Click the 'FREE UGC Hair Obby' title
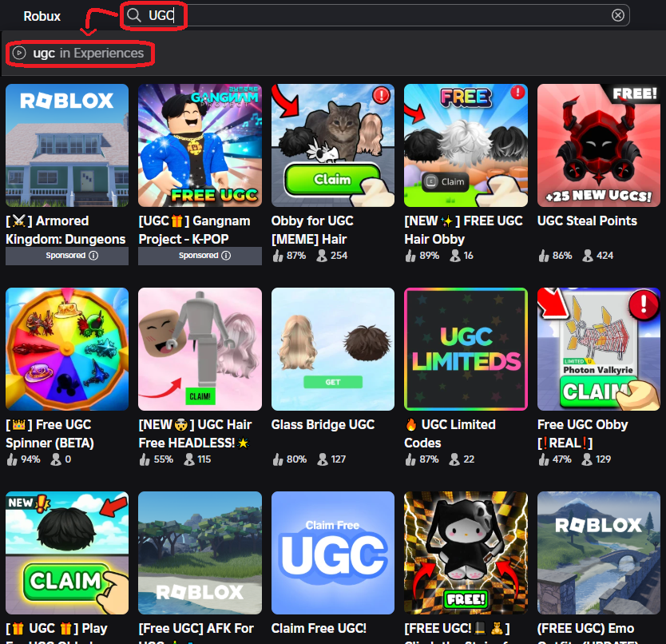 (x=463, y=230)
